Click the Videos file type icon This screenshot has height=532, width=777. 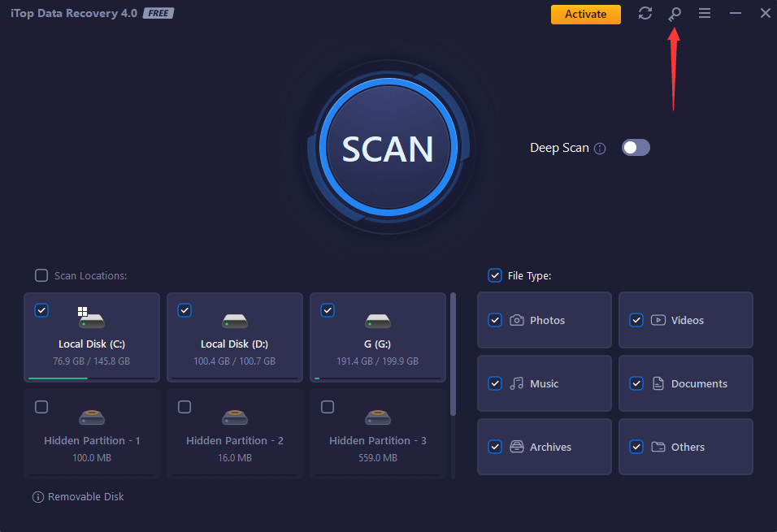659,320
